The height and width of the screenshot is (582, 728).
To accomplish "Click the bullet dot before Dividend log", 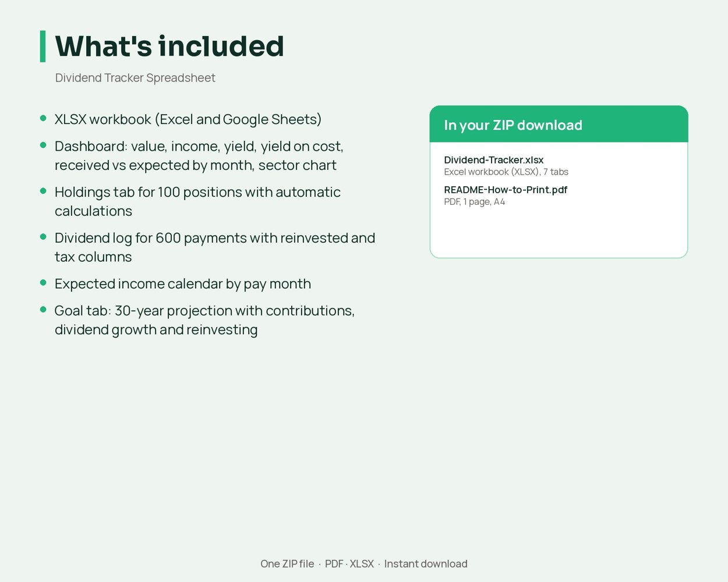I will click(43, 237).
